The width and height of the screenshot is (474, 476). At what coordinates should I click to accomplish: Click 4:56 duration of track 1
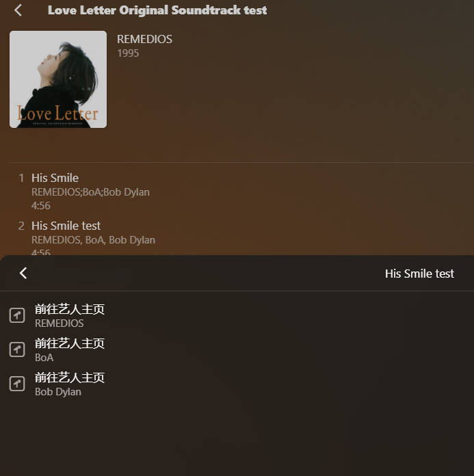click(40, 206)
